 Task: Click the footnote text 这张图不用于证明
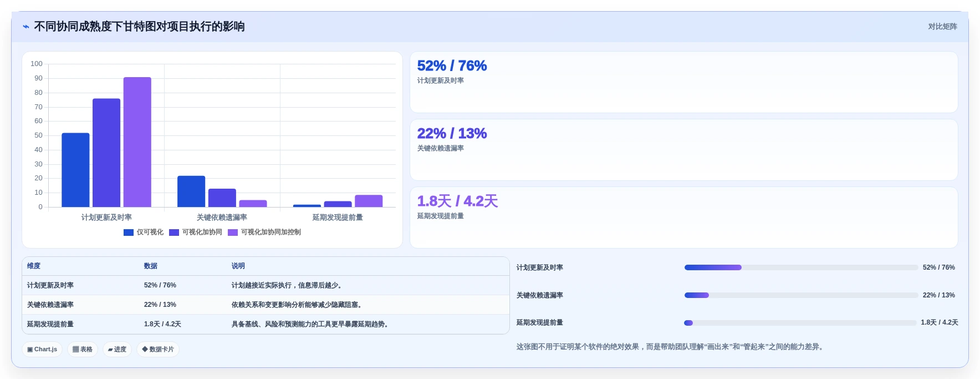671,347
